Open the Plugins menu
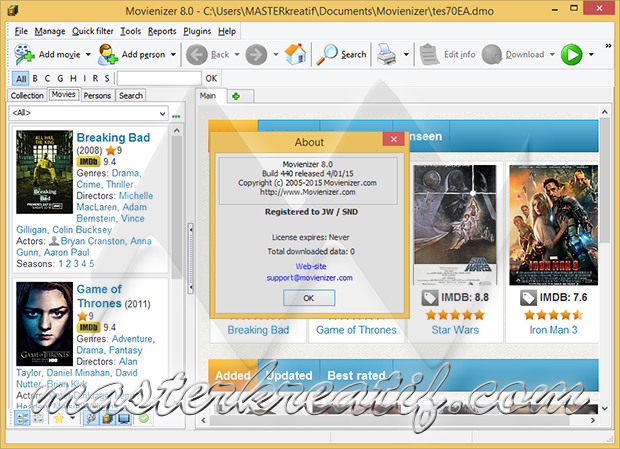 coord(197,31)
